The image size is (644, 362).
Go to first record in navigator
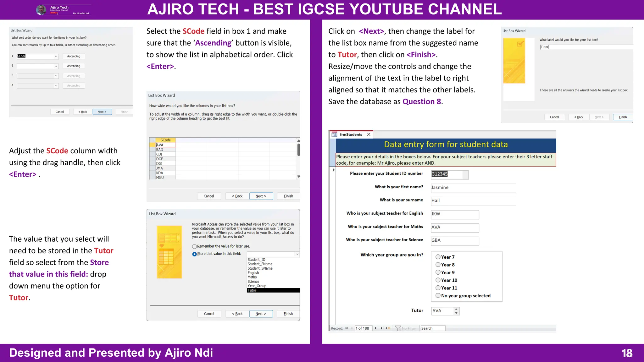point(346,328)
